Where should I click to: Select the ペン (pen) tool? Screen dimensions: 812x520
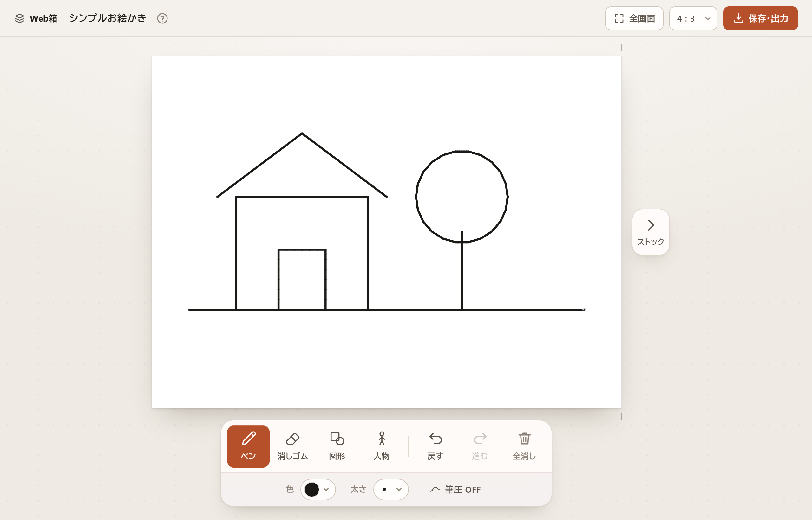click(x=248, y=446)
